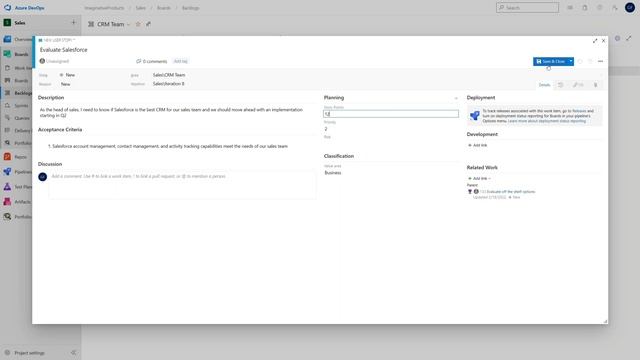Open the 0 comments link
Viewport: 640px width, 360px height.
coord(151,61)
